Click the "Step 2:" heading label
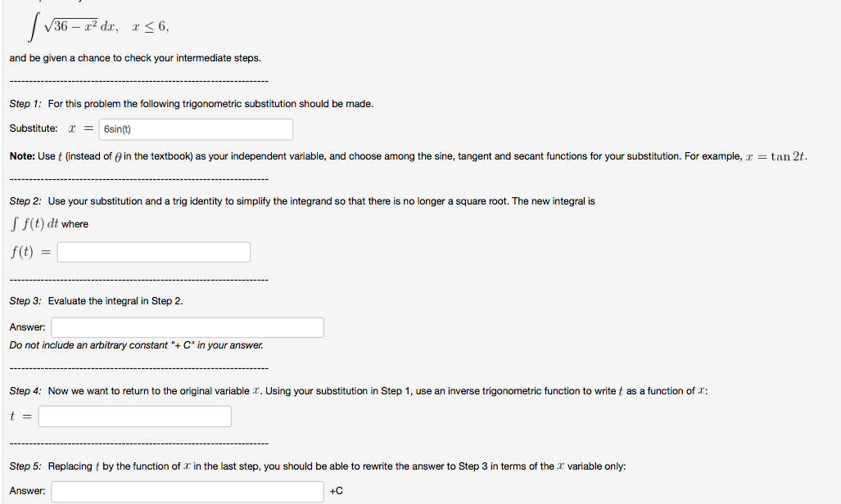Image resolution: width=841 pixels, height=504 pixels. click(25, 201)
